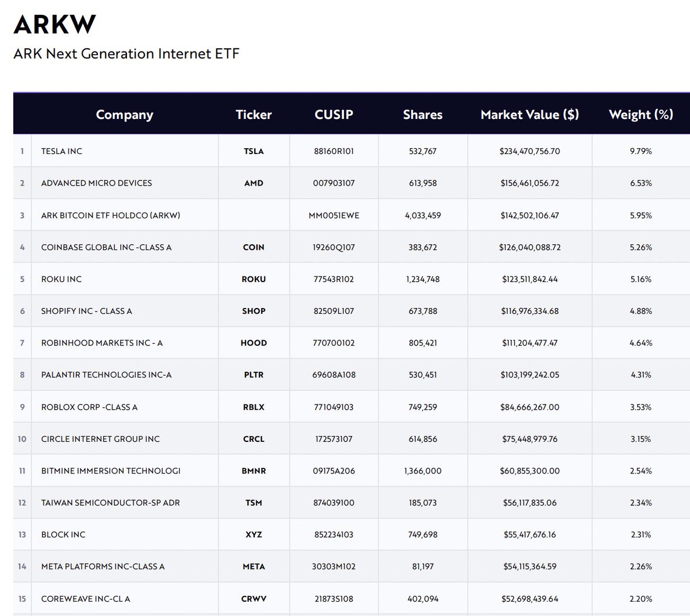Click CUSIP 88160R101
Screen dimensions: 690x616
pyautogui.click(x=334, y=151)
